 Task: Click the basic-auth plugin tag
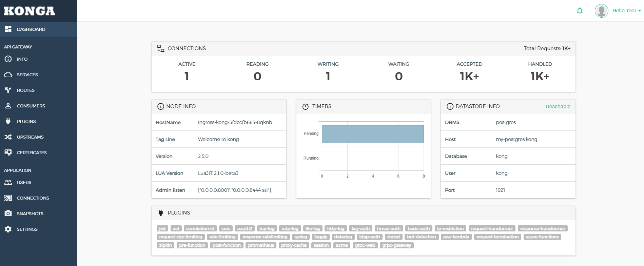[x=419, y=229]
